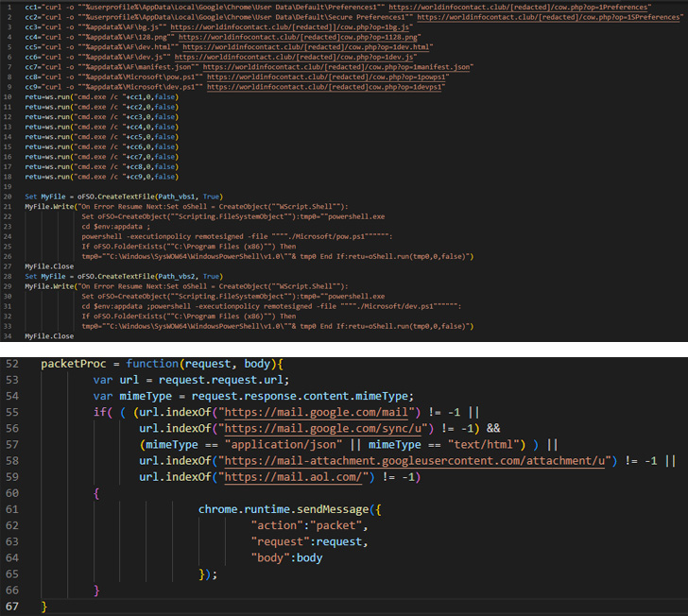The width and height of the screenshot is (688, 616).
Task: Click the Secure Preferences1 path on line 2
Action: tap(246, 17)
